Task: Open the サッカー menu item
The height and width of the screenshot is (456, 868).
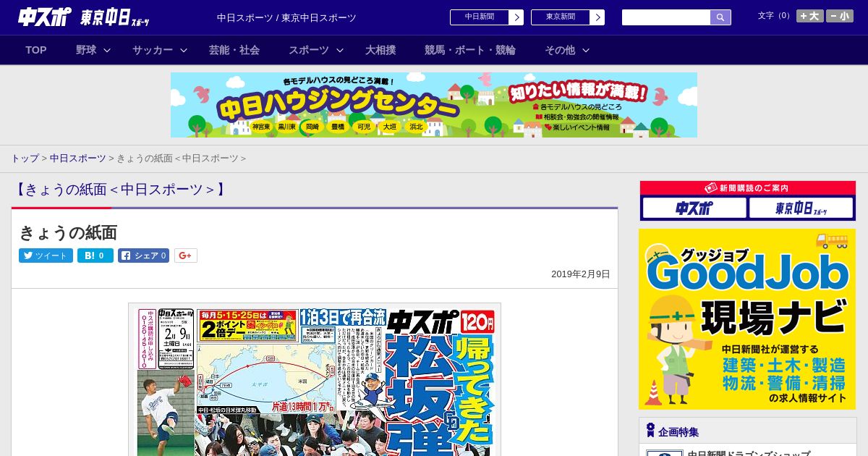Action: click(x=153, y=50)
